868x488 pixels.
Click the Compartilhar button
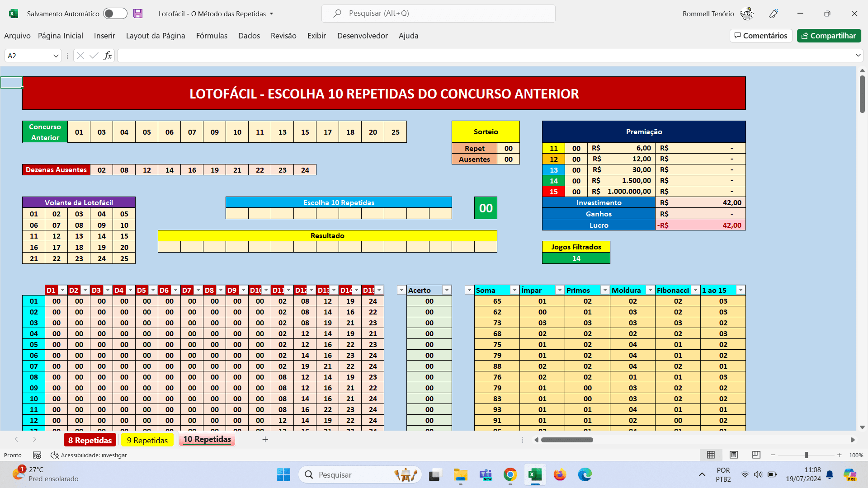829,36
